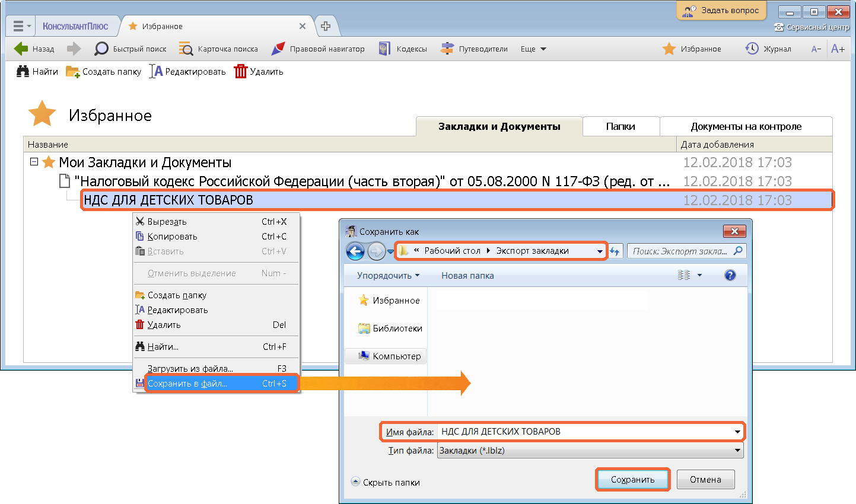Select НДС ДЛЯ ДЕТСКИХ ТОВАРОВ bookmark

coord(457,200)
